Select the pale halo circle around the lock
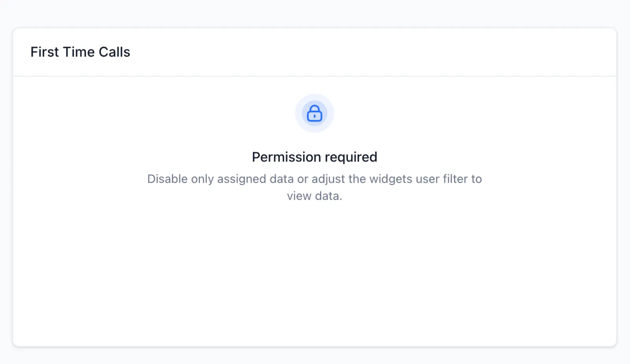The image size is (630, 364). click(315, 113)
